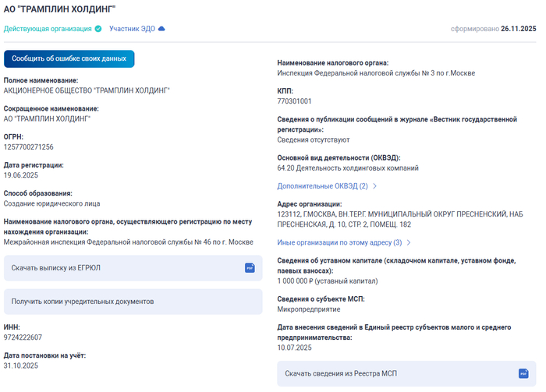Click the Участник ЭДО label
Image resolution: width=546 pixels, height=392 pixels.
[x=131, y=29]
